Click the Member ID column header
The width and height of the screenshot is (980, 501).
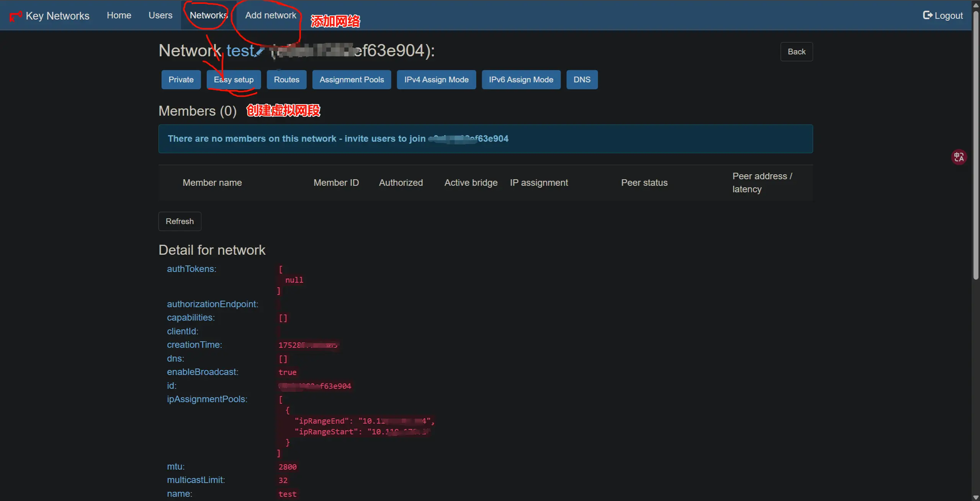[336, 183]
